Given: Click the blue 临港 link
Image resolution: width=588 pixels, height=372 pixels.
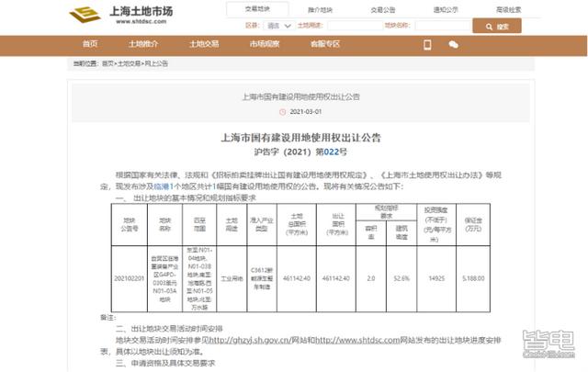Looking at the screenshot, I should point(162,186).
